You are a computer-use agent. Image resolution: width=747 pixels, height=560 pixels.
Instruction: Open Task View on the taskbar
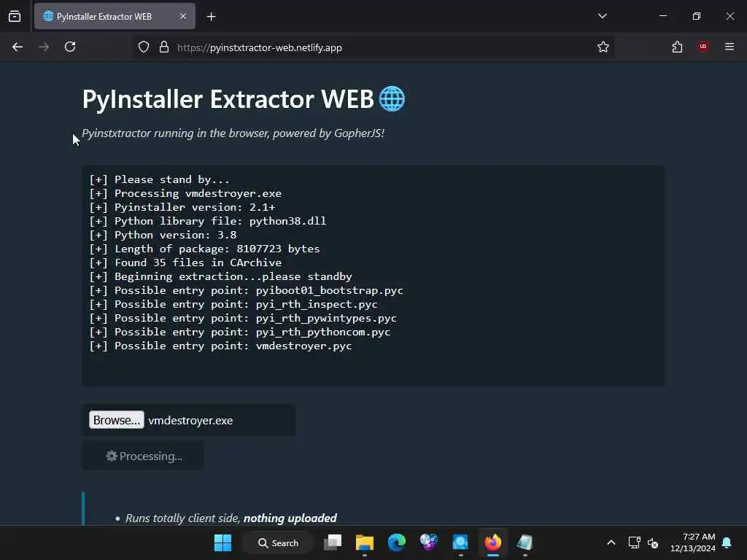point(333,542)
